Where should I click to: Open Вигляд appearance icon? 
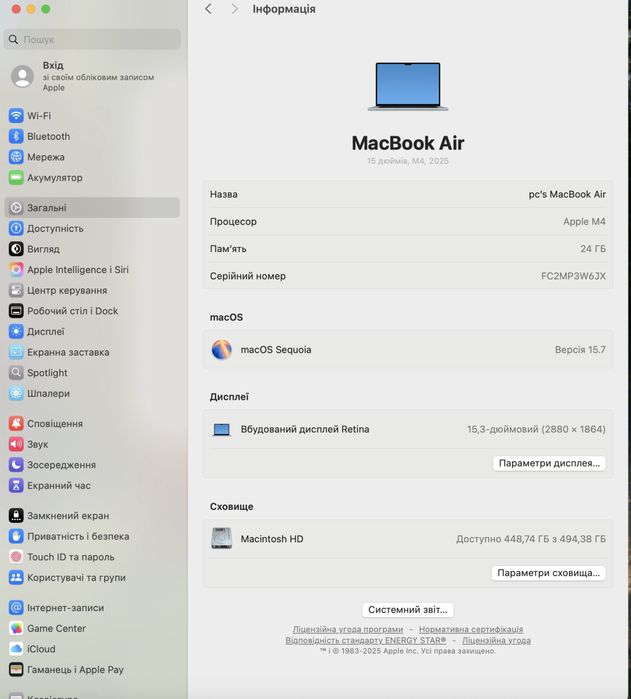[16, 249]
